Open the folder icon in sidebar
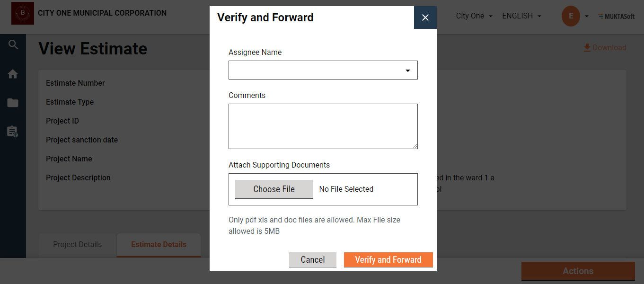Image resolution: width=644 pixels, height=284 pixels. 13,103
